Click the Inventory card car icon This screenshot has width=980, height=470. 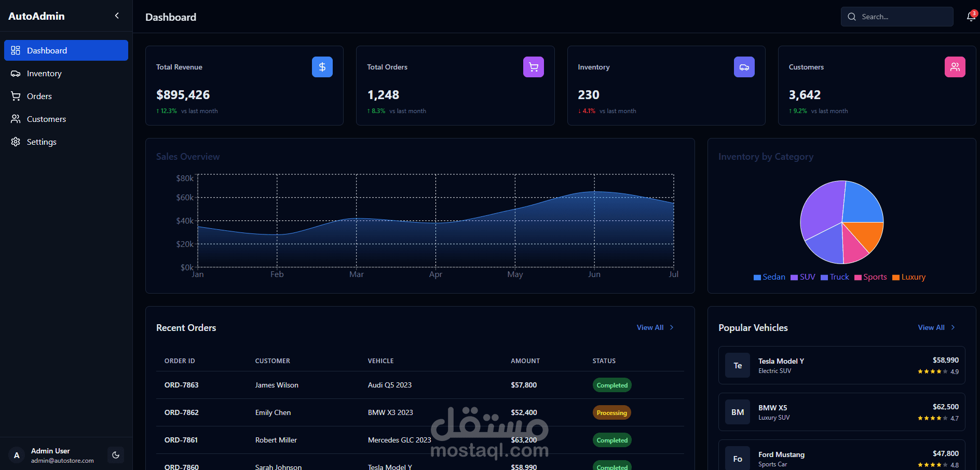coord(744,67)
